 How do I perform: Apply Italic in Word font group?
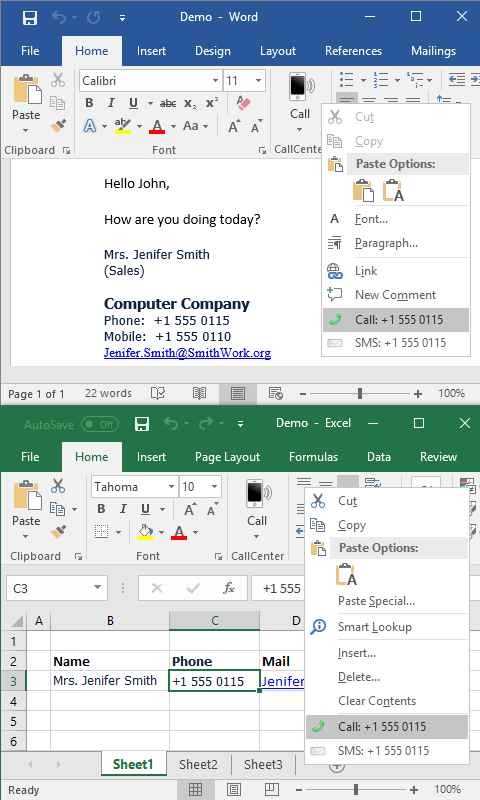pyautogui.click(x=111, y=103)
